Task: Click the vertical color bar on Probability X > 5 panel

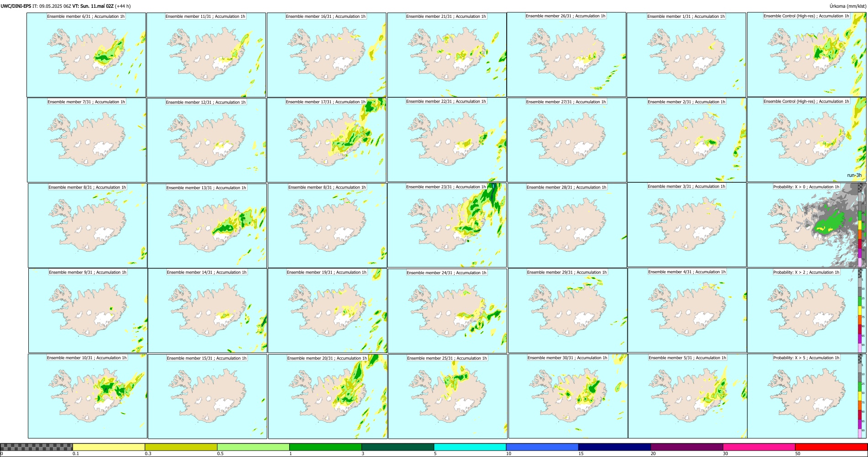Action: pyautogui.click(x=860, y=396)
